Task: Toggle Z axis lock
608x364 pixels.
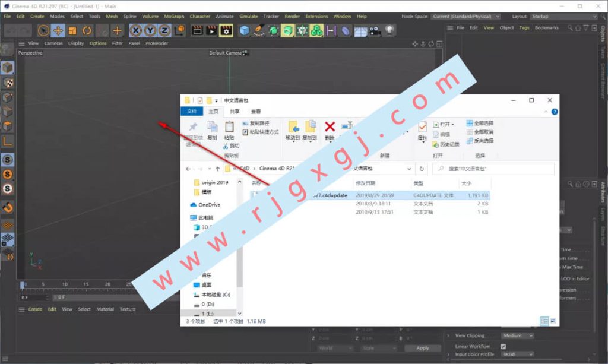Action: pyautogui.click(x=164, y=30)
